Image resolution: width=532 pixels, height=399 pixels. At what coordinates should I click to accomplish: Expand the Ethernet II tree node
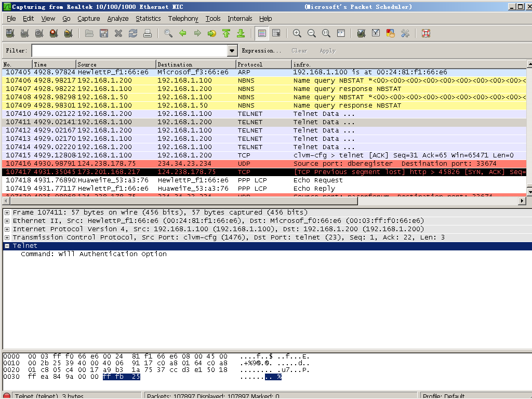(7, 221)
